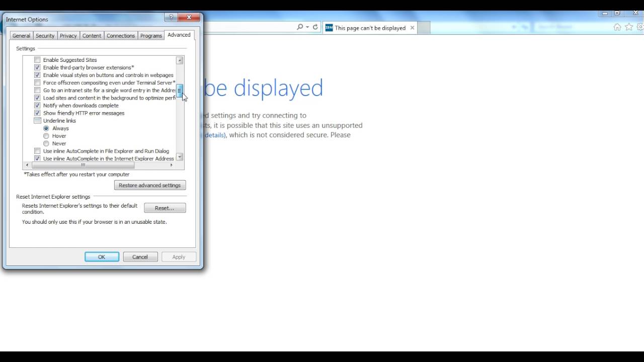644x362 pixels.
Task: Open the Internet Explorer Home icon
Action: [x=617, y=27]
